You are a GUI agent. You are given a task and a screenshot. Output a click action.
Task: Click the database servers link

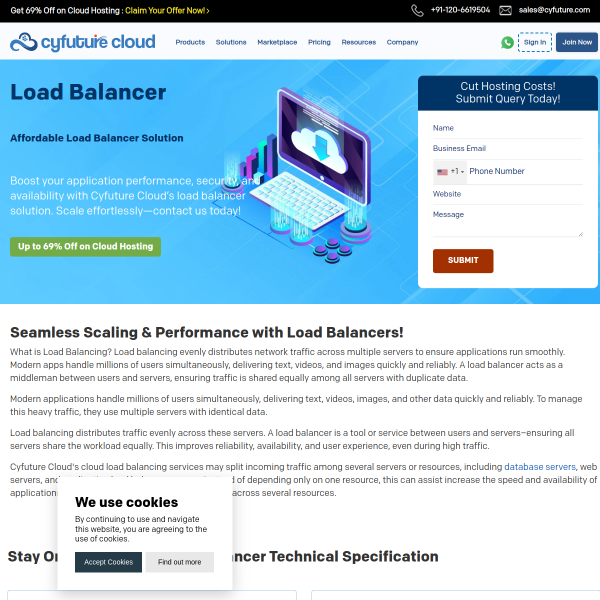540,467
